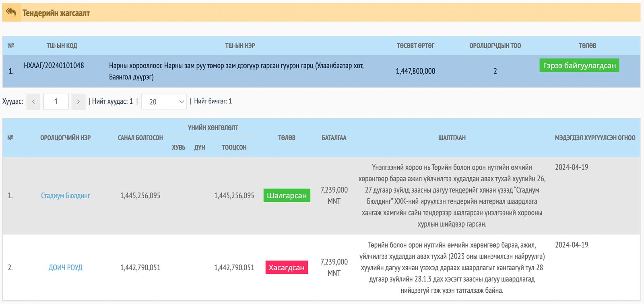Click the ОРОЛЦОГЧДЫН ТОО column header
This screenshot has height=304, width=644.
tap(495, 46)
